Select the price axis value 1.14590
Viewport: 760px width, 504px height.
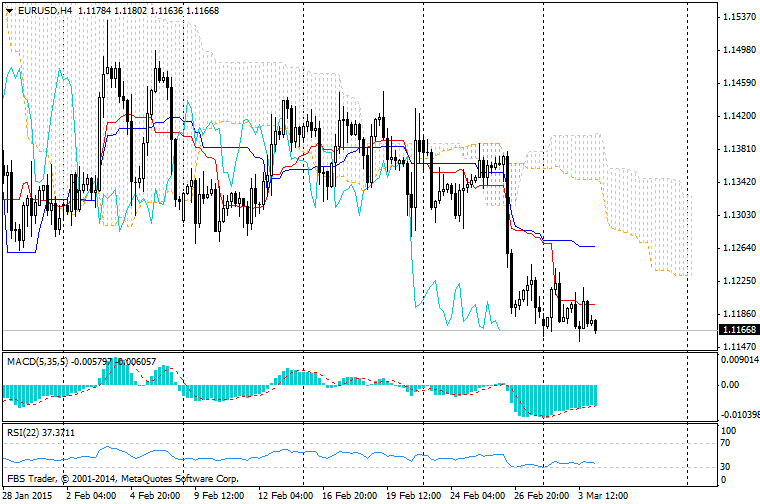point(739,83)
